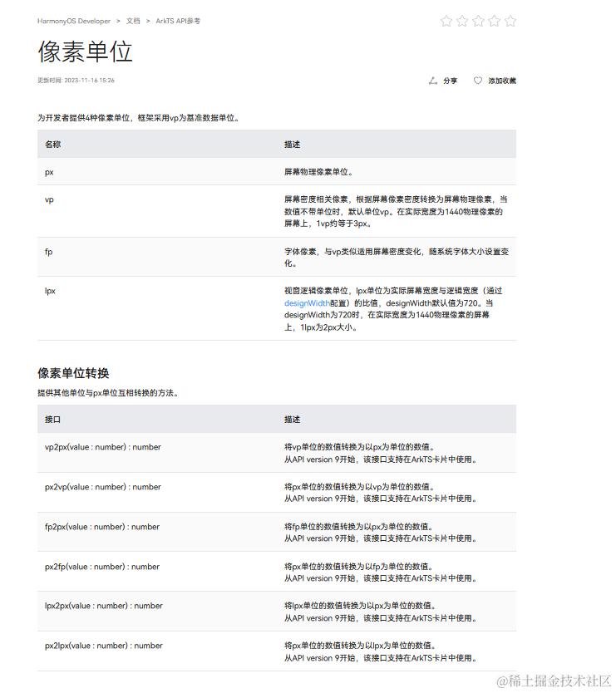Select the px2vp(value : number) interface text

pos(103,487)
